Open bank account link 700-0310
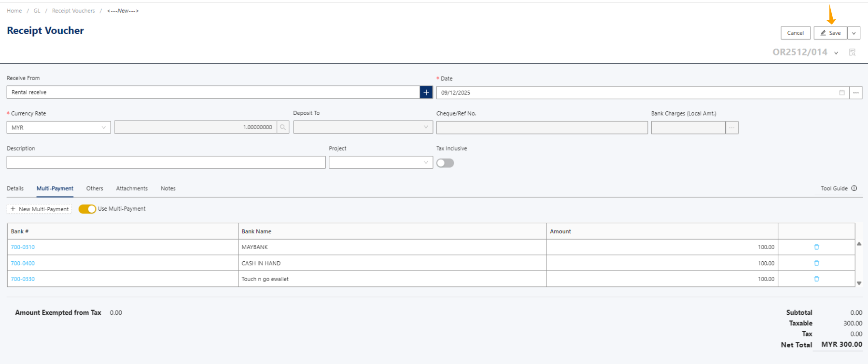 click(23, 247)
